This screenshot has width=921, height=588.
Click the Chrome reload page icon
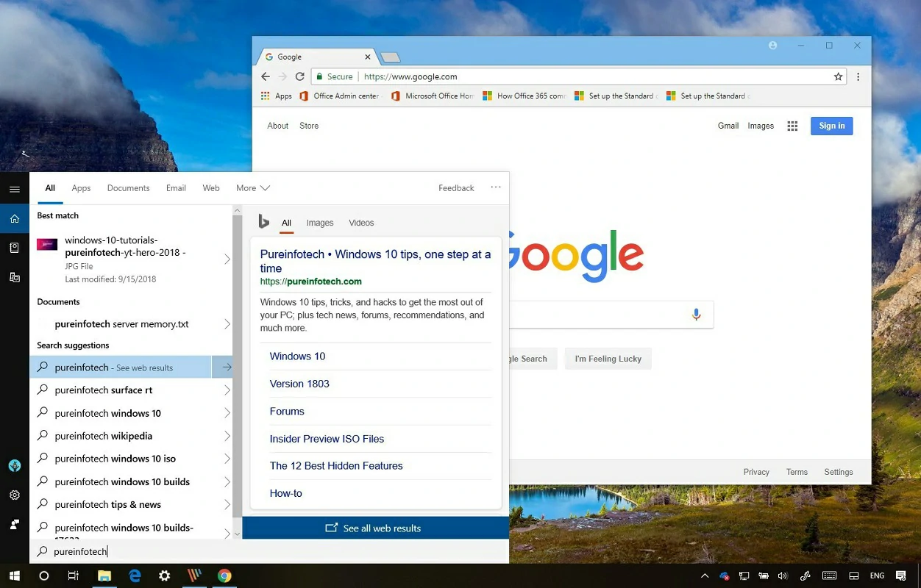pyautogui.click(x=299, y=76)
